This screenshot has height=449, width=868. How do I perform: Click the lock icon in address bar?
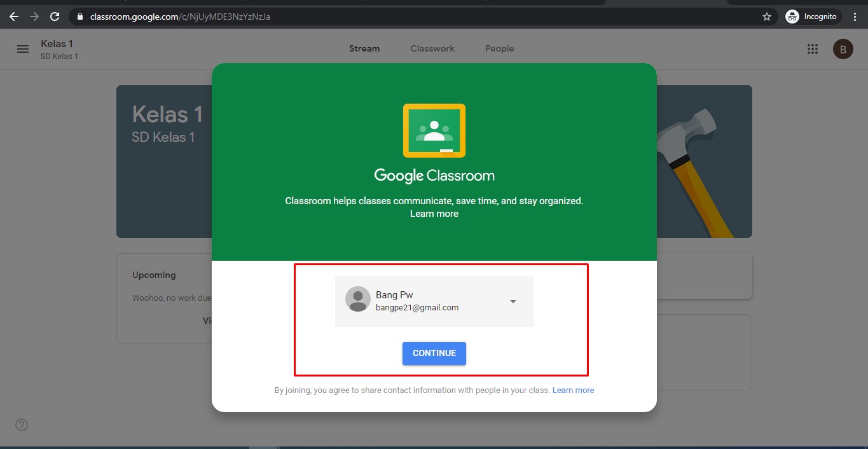click(80, 17)
